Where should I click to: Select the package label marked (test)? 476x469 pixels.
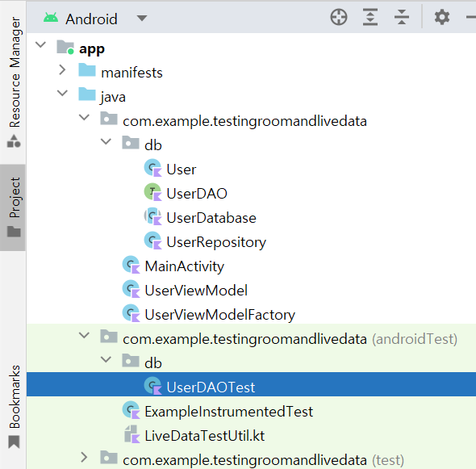click(x=263, y=460)
